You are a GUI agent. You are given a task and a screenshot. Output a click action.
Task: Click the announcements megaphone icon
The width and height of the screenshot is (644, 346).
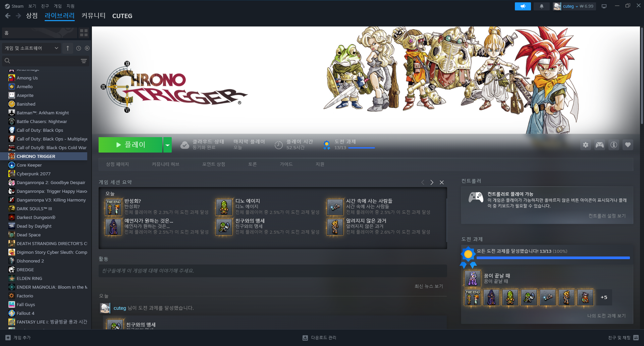pos(523,6)
